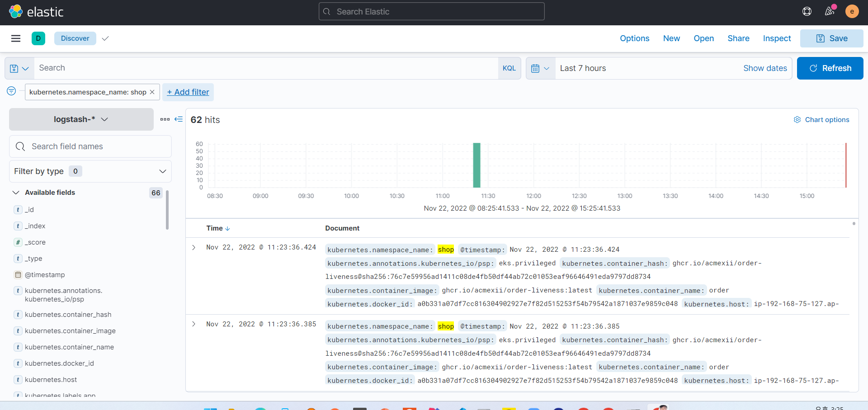
Task: Click the 66 available fields badge
Action: tap(156, 193)
